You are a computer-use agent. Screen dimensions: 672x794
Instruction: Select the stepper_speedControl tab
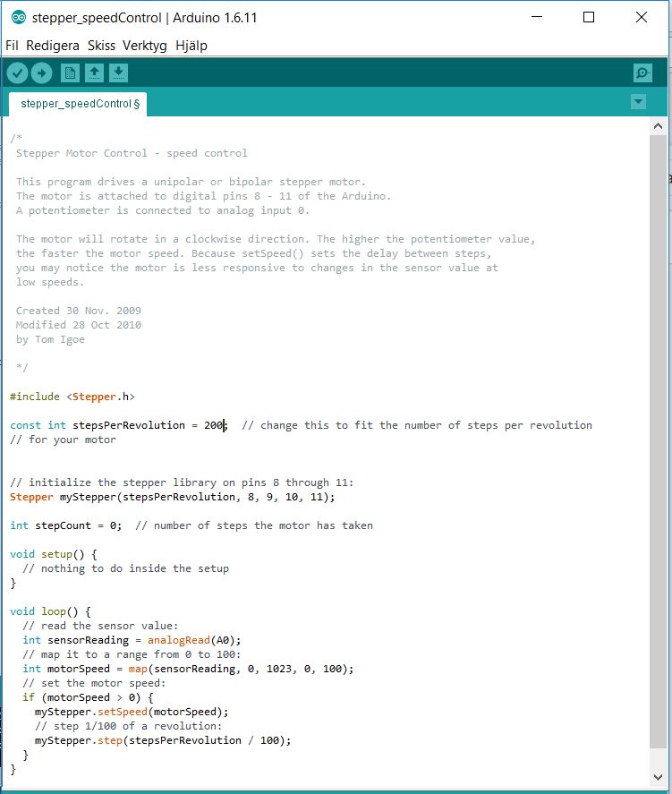click(79, 104)
